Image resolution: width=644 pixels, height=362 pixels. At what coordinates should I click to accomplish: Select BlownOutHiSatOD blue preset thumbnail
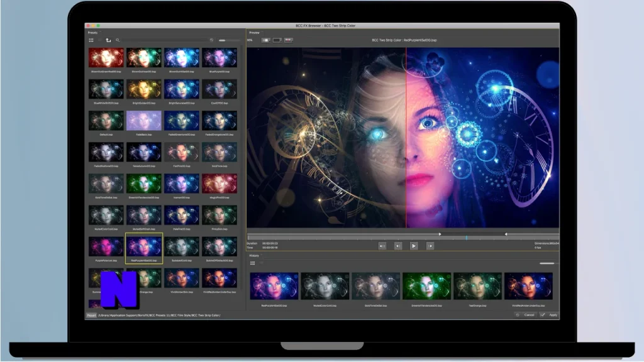pos(182,57)
